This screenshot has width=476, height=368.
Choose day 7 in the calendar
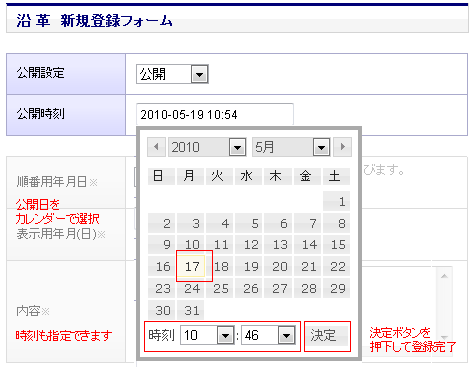pos(307,223)
